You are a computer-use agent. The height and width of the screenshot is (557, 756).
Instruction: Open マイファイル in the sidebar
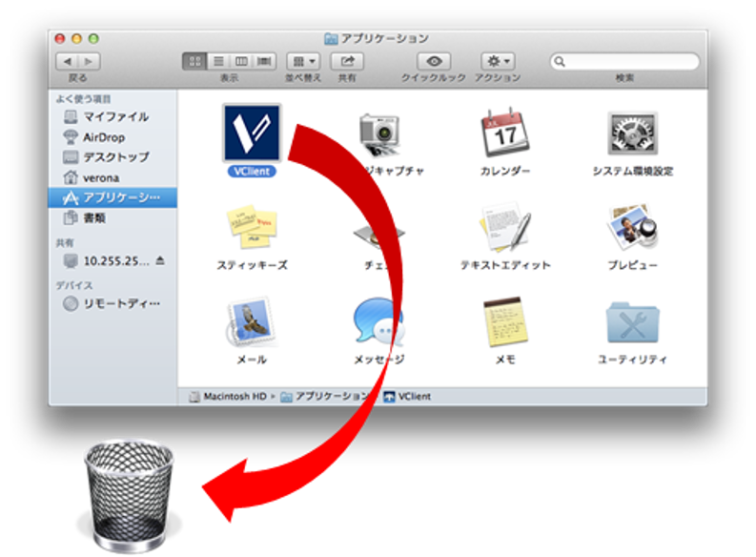point(112,116)
